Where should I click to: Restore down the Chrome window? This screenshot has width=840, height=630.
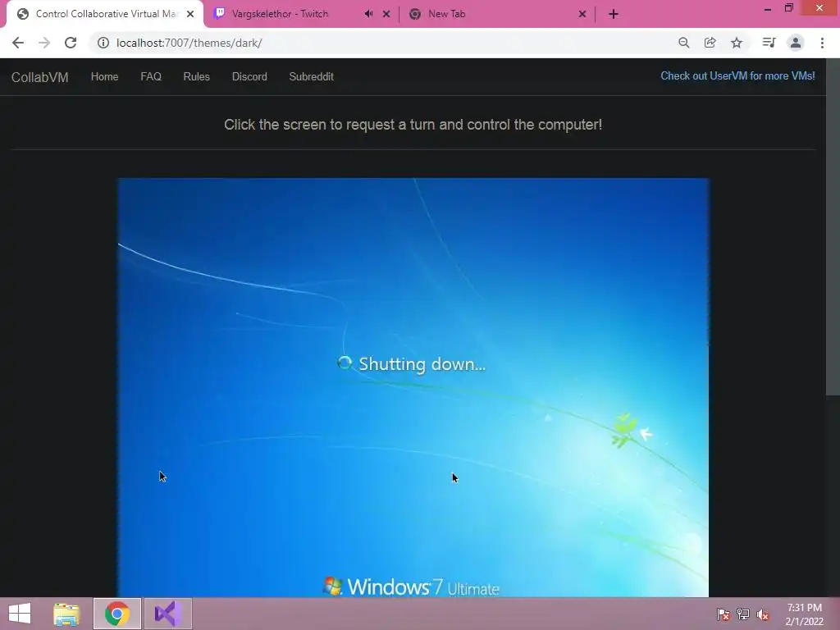[x=788, y=7]
